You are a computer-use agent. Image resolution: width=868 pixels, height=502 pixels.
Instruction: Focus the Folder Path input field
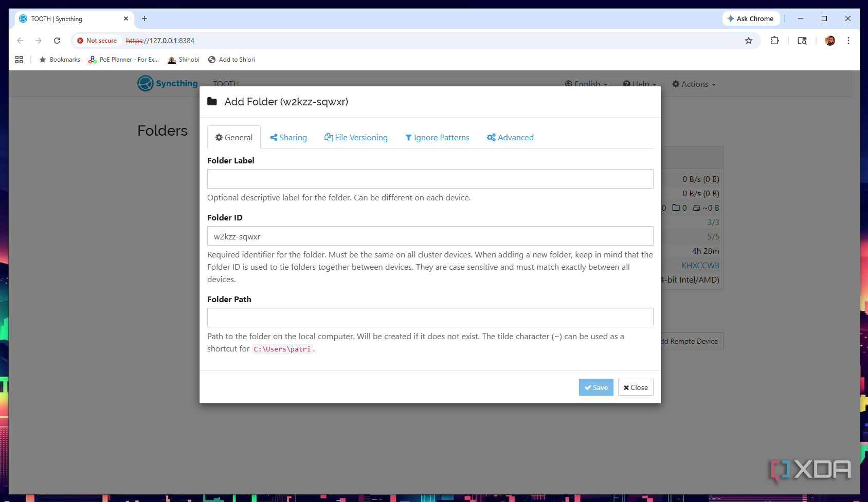pos(430,318)
